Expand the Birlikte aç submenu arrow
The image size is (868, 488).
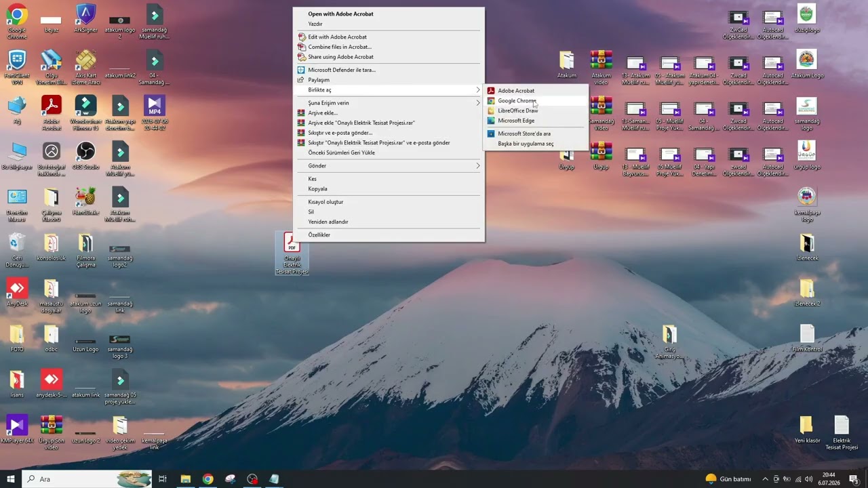tap(477, 89)
